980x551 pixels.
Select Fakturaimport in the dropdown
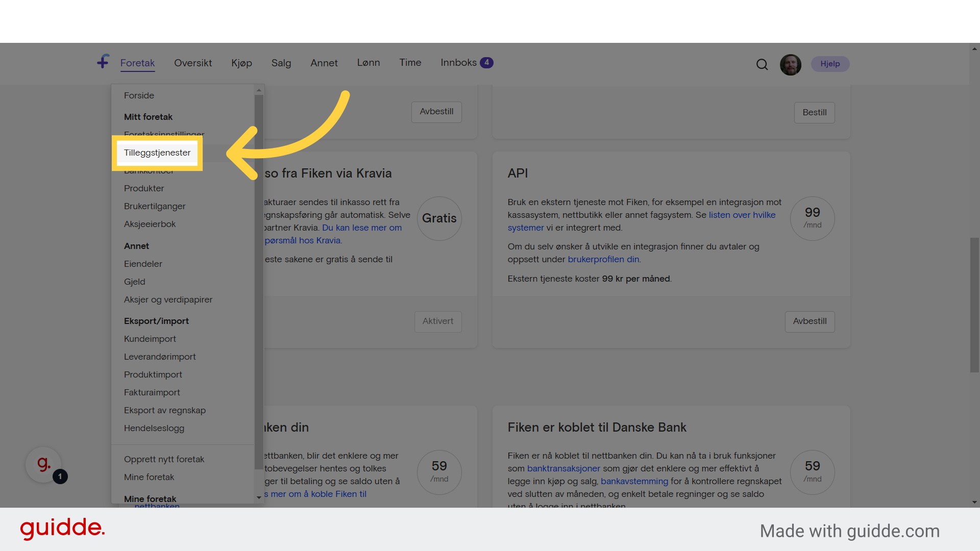coord(152,392)
